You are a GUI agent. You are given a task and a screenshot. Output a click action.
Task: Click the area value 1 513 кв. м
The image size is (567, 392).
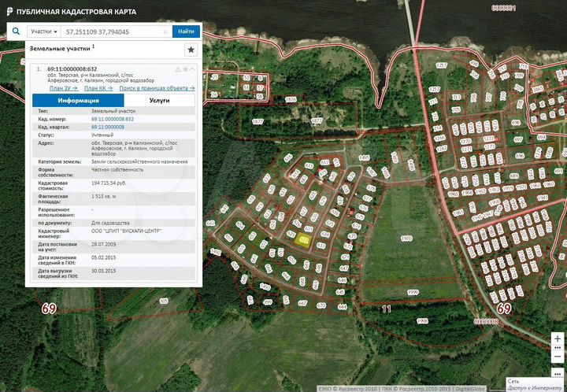104,197
